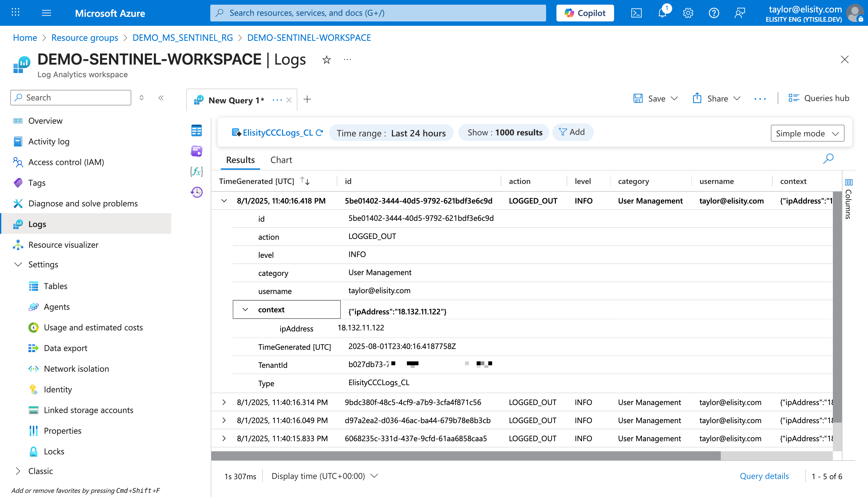Open the Simple mode dropdown
868x497 pixels.
807,133
